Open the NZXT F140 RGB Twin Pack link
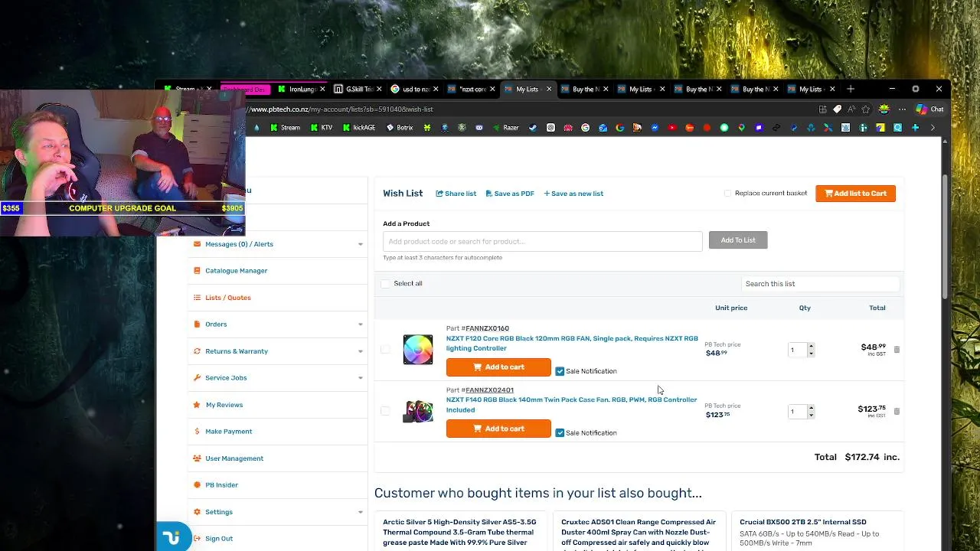 pos(571,404)
